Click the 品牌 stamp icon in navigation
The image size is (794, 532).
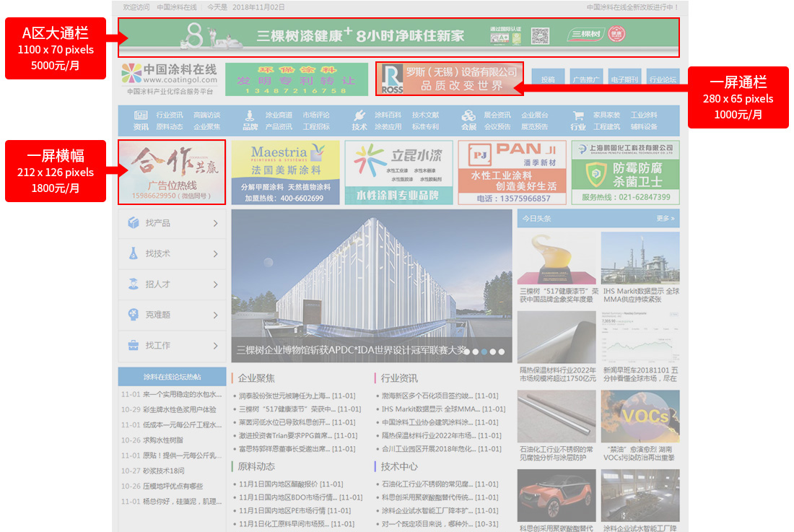click(249, 116)
